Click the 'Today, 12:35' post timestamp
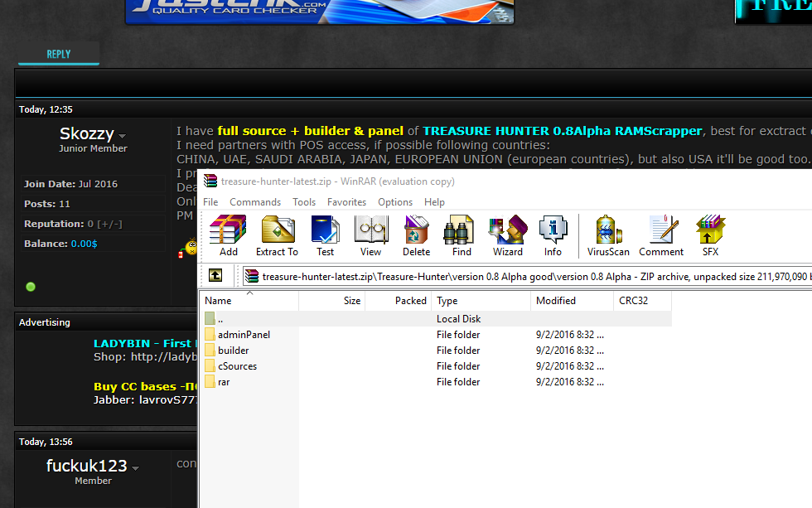The image size is (812, 508). (46, 109)
